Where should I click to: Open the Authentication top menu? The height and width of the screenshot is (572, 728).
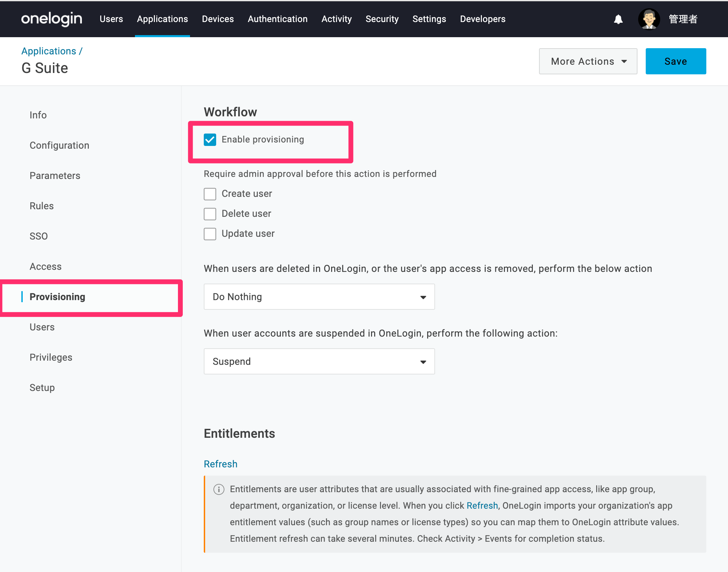pos(278,19)
